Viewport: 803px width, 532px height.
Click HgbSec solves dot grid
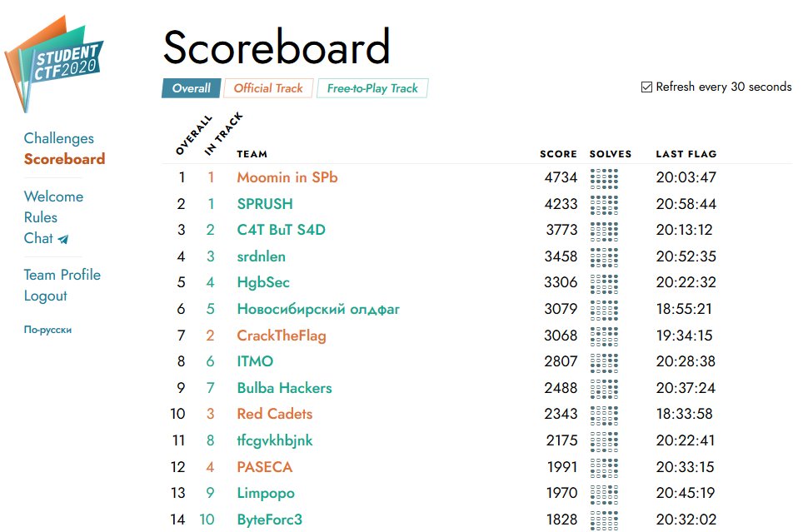tap(604, 284)
